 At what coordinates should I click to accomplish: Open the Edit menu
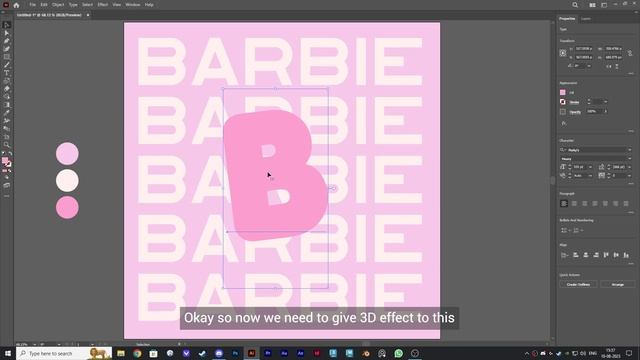tap(44, 5)
